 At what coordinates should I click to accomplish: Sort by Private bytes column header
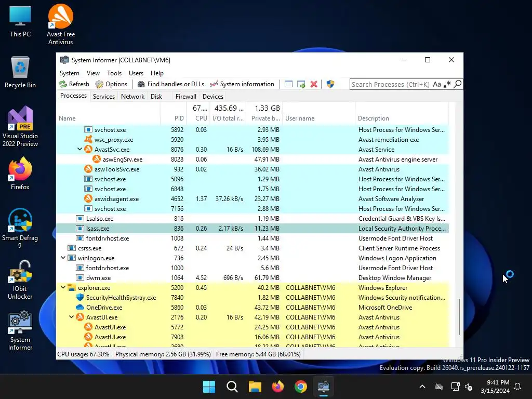[x=264, y=118]
